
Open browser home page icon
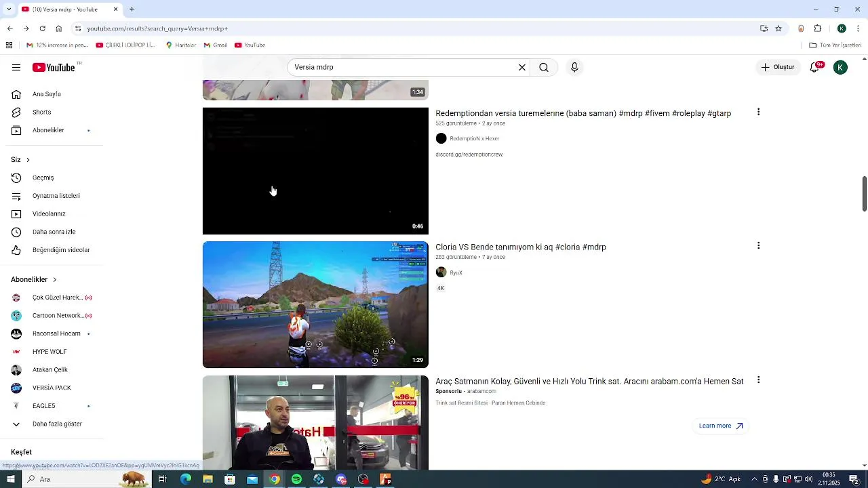click(x=58, y=28)
